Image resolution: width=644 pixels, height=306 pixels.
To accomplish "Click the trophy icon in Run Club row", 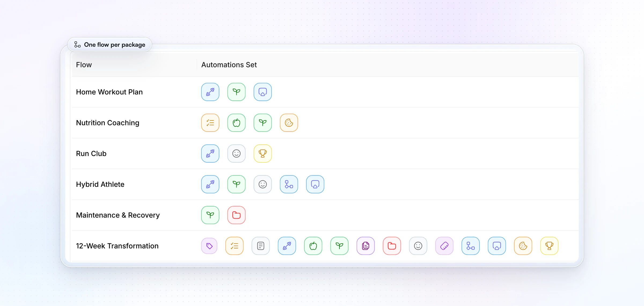I will (263, 154).
